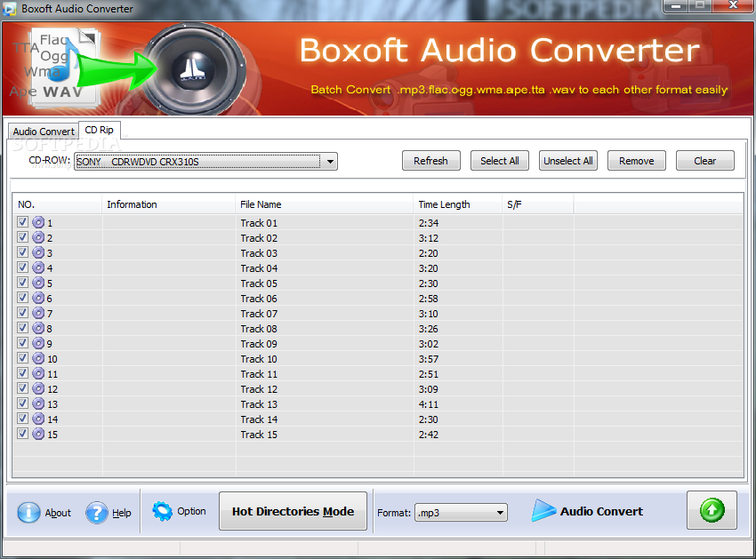Select the Track 11 file name
Image resolution: width=756 pixels, height=559 pixels.
click(x=259, y=374)
